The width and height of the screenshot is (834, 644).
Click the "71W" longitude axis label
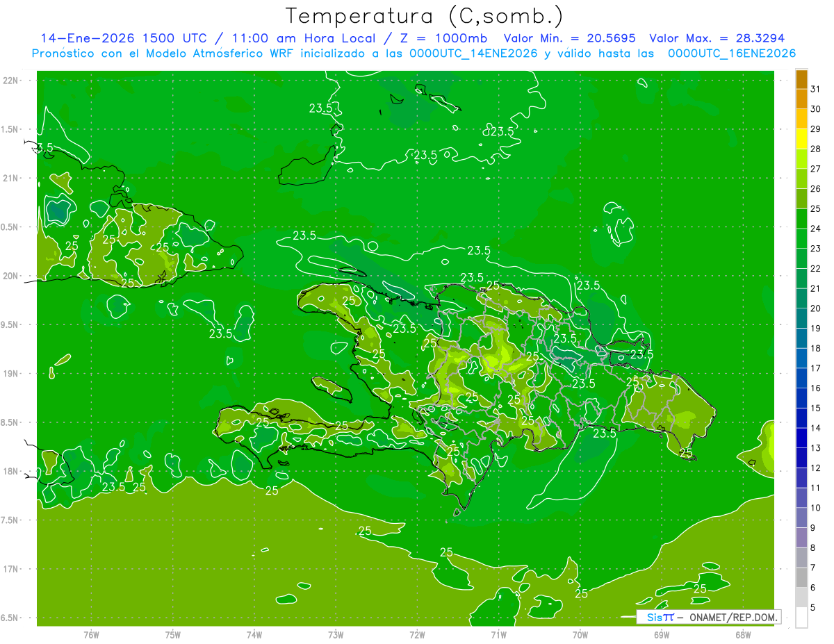498,635
